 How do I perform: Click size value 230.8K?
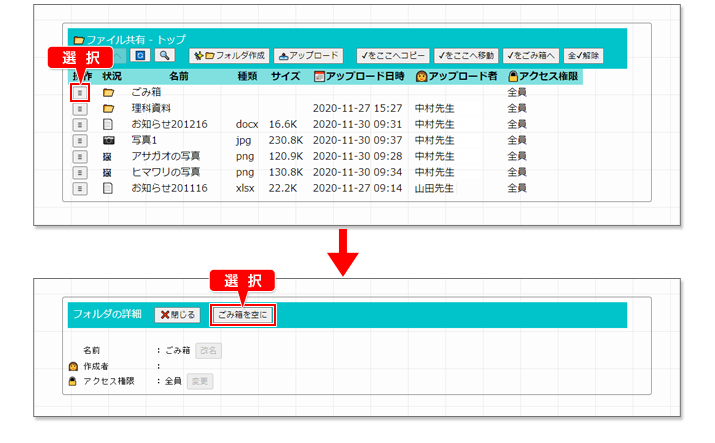click(x=286, y=140)
